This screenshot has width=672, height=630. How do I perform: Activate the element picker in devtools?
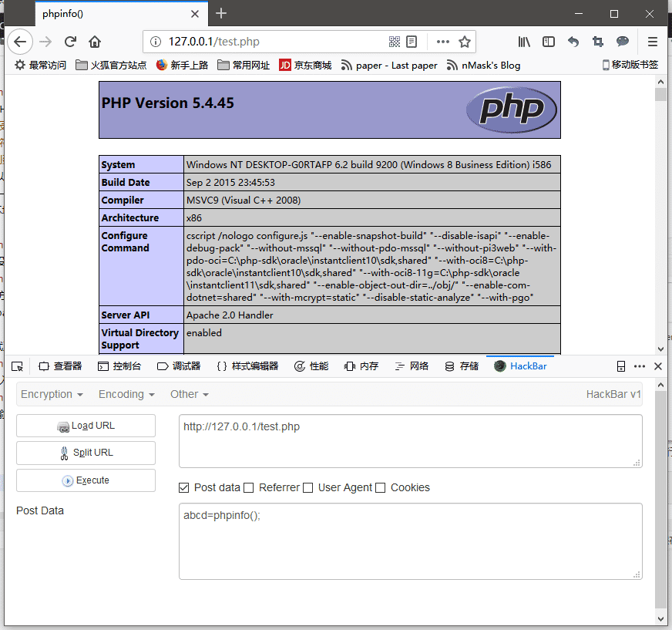click(x=17, y=366)
